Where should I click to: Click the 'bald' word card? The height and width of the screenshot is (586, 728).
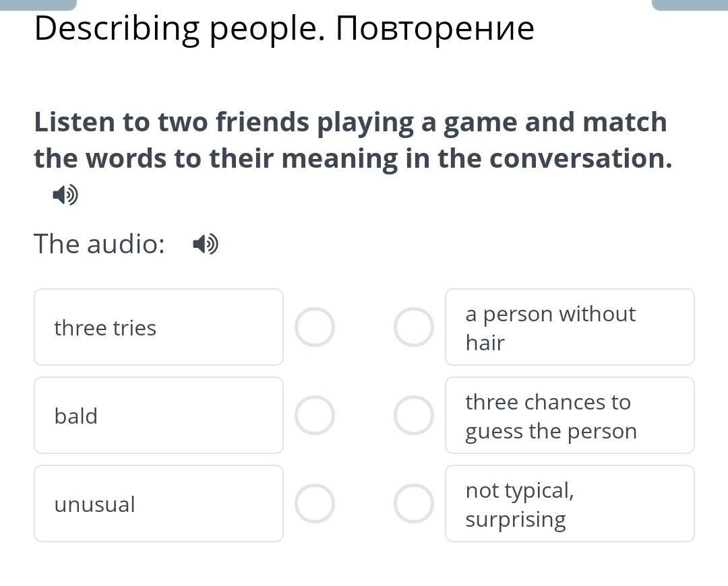click(158, 416)
